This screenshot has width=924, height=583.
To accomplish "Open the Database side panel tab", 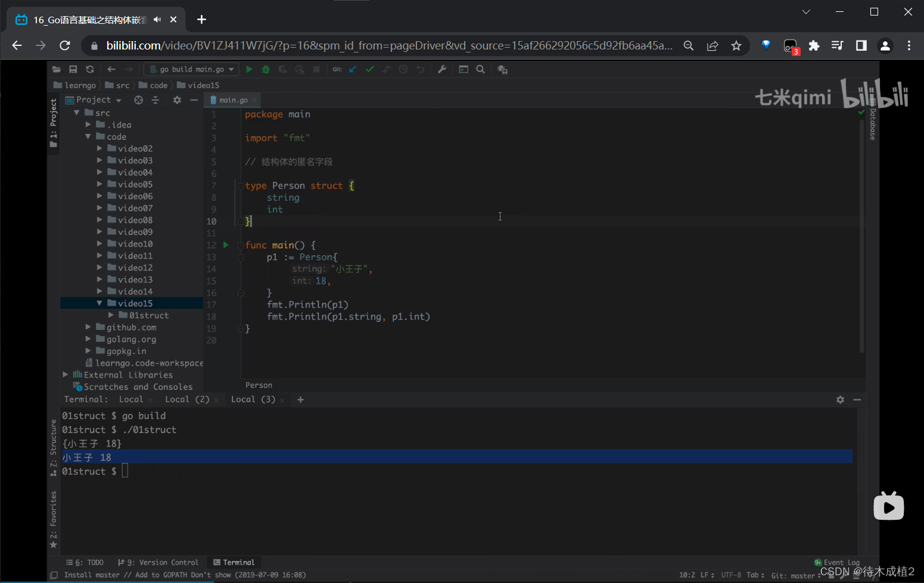I will point(872,120).
